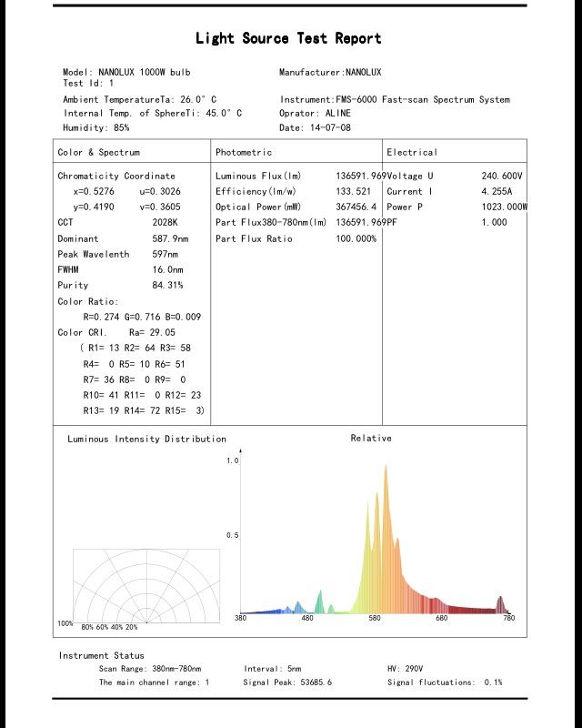Select 'R=0.274 G=0.716 B=0.009' line
This screenshot has width=582, height=728.
coord(142,317)
